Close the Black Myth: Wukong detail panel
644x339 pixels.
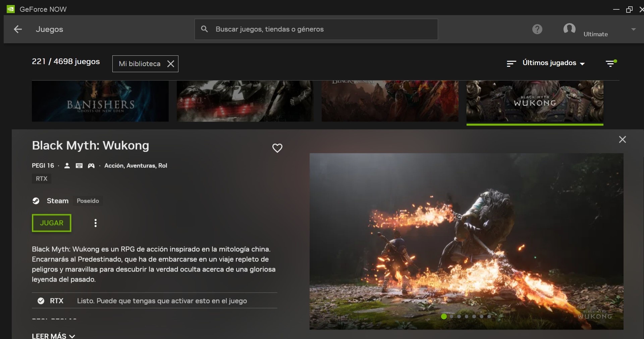coord(622,139)
